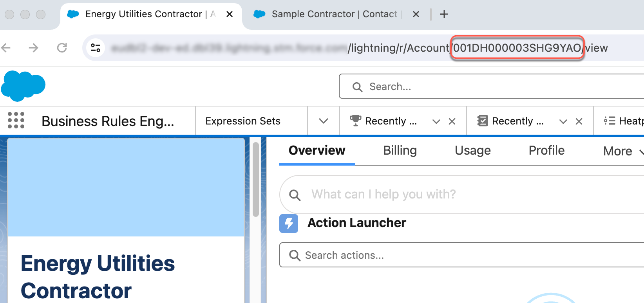Open a new browser tab
The image size is (644, 303).
click(x=444, y=14)
